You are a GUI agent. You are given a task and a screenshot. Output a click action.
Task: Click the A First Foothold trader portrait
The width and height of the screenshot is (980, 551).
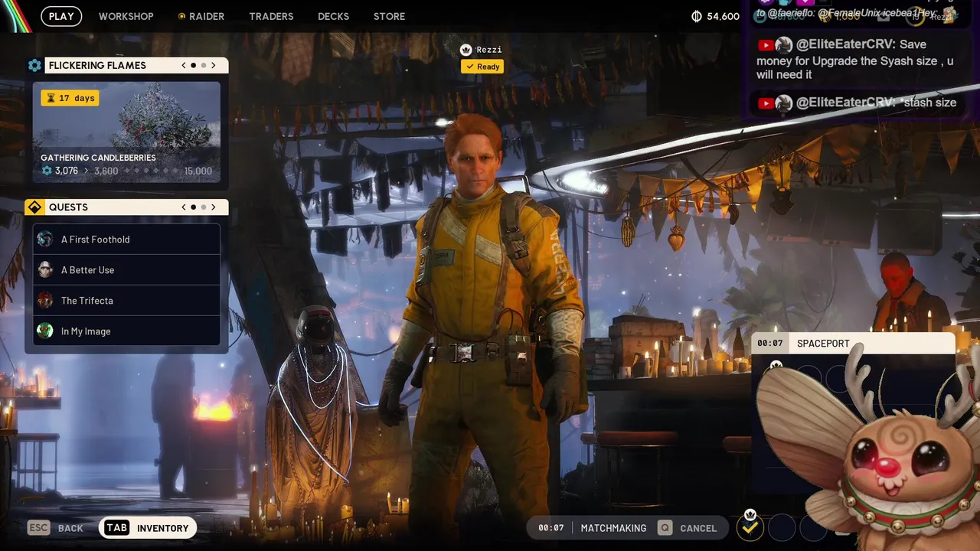tap(45, 240)
